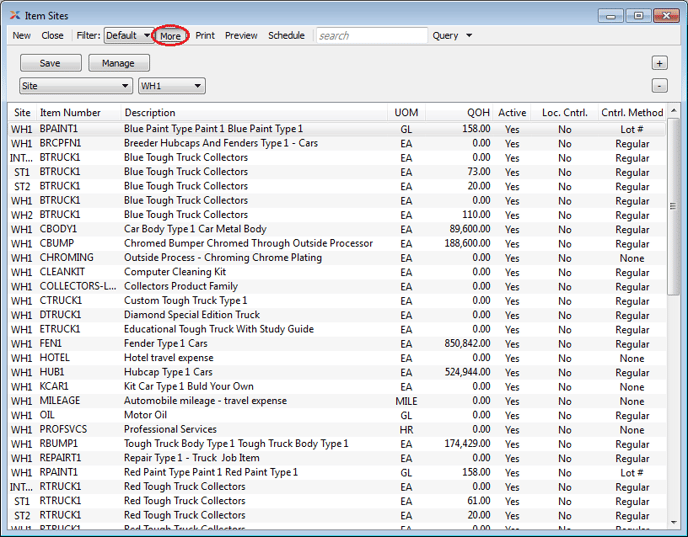Open Preview from the toolbar
This screenshot has height=537, width=688.
pyautogui.click(x=241, y=36)
